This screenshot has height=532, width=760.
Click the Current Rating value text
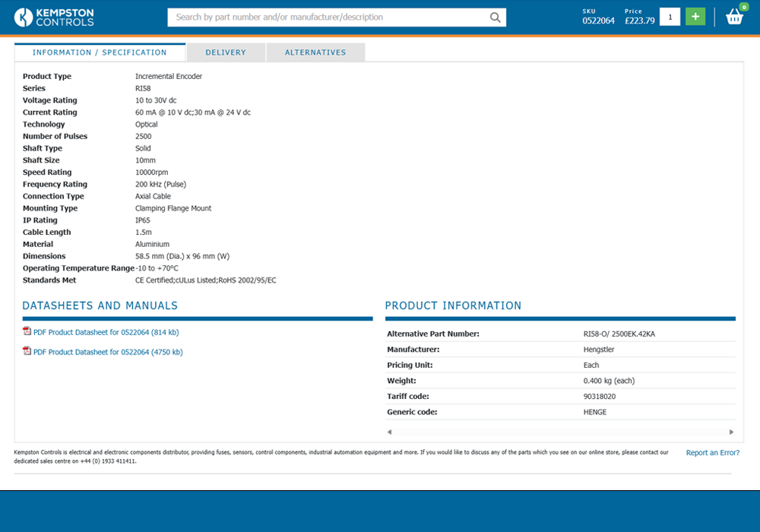pos(193,112)
